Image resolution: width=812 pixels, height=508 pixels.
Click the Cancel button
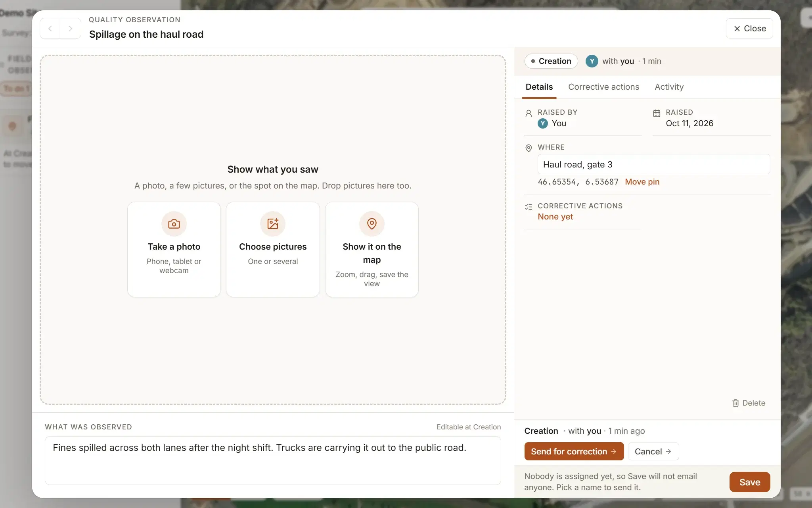point(653,451)
